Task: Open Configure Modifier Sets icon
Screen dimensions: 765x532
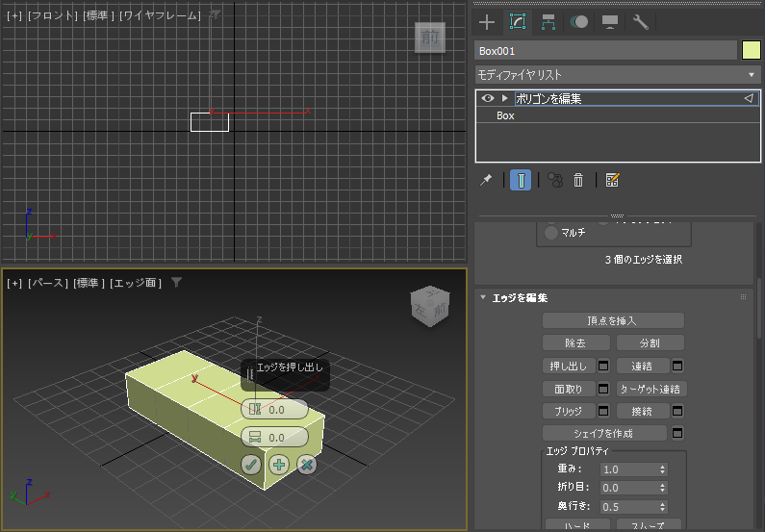Action: pyautogui.click(x=612, y=180)
